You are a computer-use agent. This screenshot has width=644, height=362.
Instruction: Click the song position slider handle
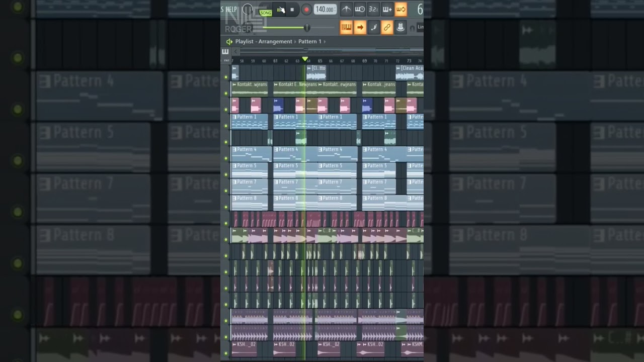pyautogui.click(x=306, y=28)
